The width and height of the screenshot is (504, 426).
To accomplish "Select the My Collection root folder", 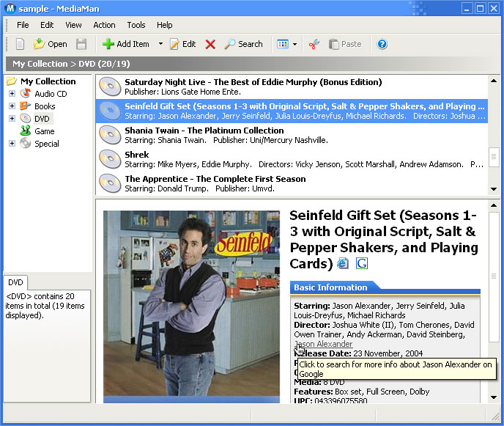I will pos(48,81).
